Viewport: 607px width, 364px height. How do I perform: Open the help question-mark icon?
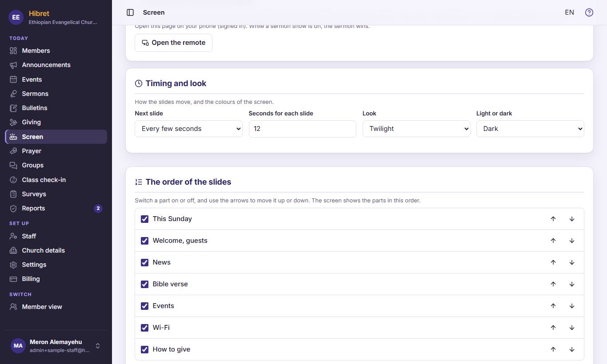589,12
